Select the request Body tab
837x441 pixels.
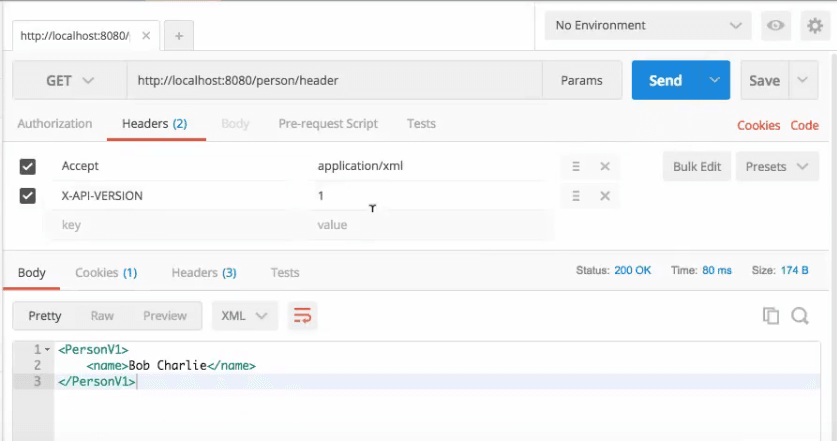click(x=235, y=124)
